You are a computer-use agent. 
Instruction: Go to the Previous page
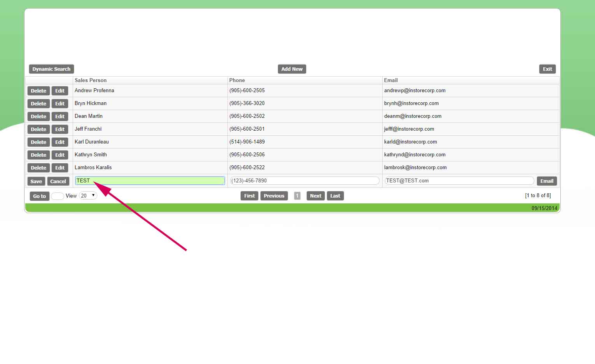click(x=274, y=196)
